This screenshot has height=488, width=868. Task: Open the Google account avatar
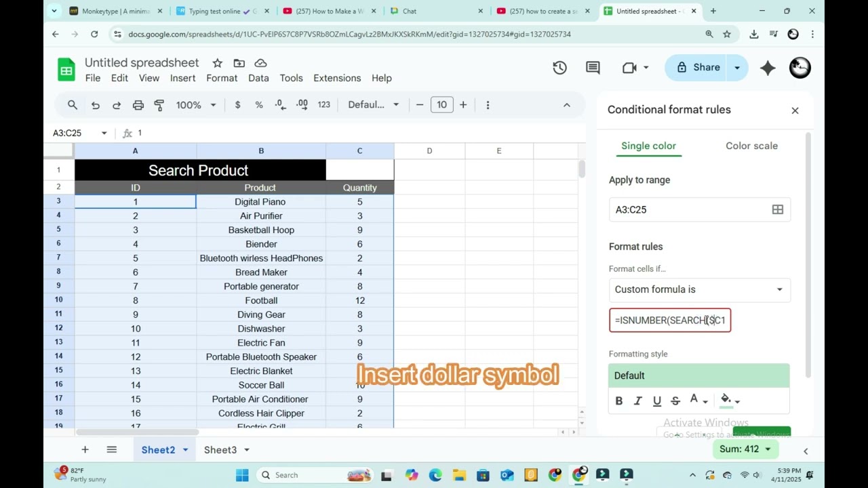pos(800,67)
